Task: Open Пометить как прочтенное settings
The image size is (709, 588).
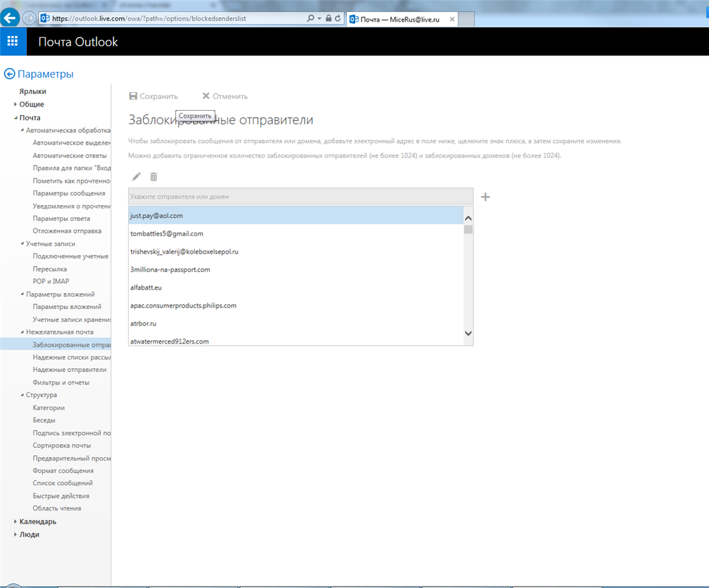Action: click(x=71, y=181)
